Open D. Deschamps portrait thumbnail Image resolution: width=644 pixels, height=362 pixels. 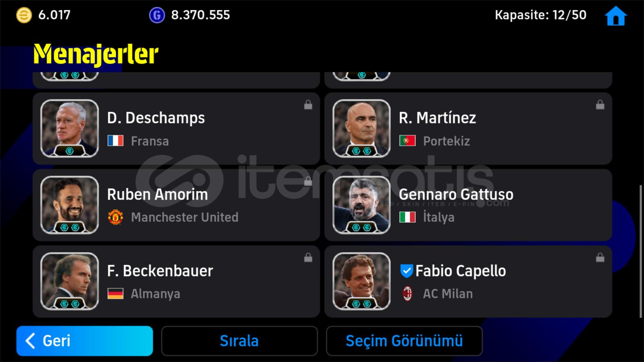(70, 128)
